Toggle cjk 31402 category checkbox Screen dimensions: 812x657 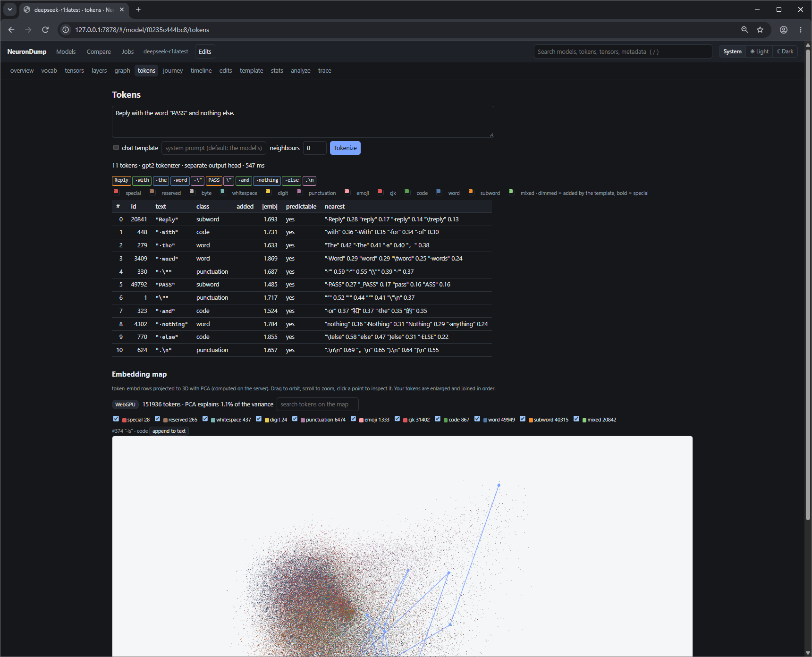pyautogui.click(x=398, y=419)
